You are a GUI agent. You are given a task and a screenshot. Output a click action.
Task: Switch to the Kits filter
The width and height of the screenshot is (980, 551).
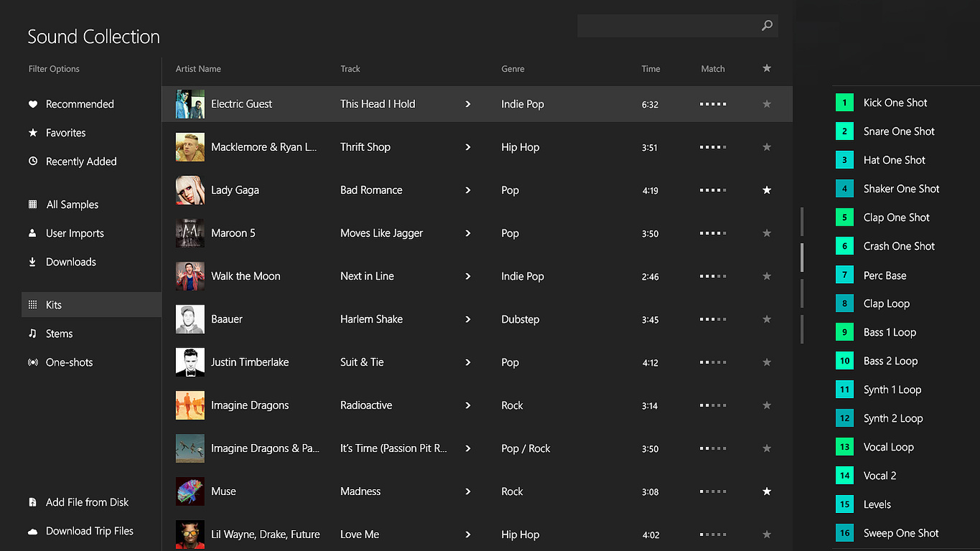[x=92, y=305]
